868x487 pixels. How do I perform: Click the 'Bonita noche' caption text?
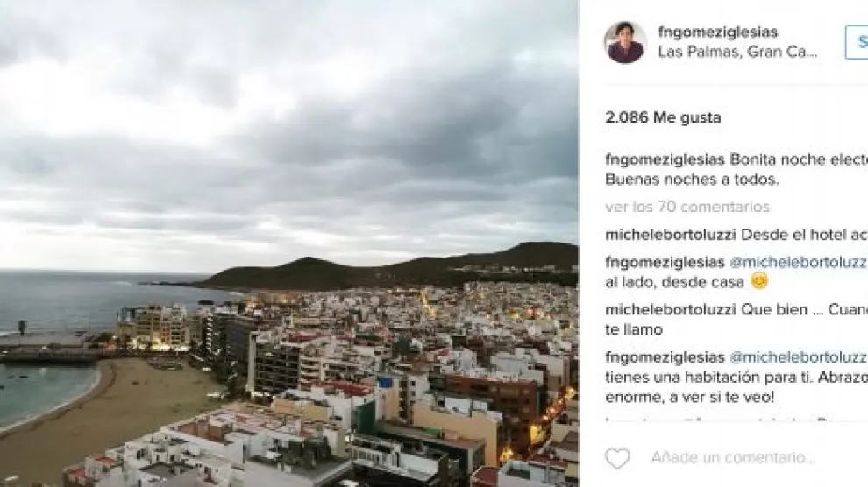point(798,159)
